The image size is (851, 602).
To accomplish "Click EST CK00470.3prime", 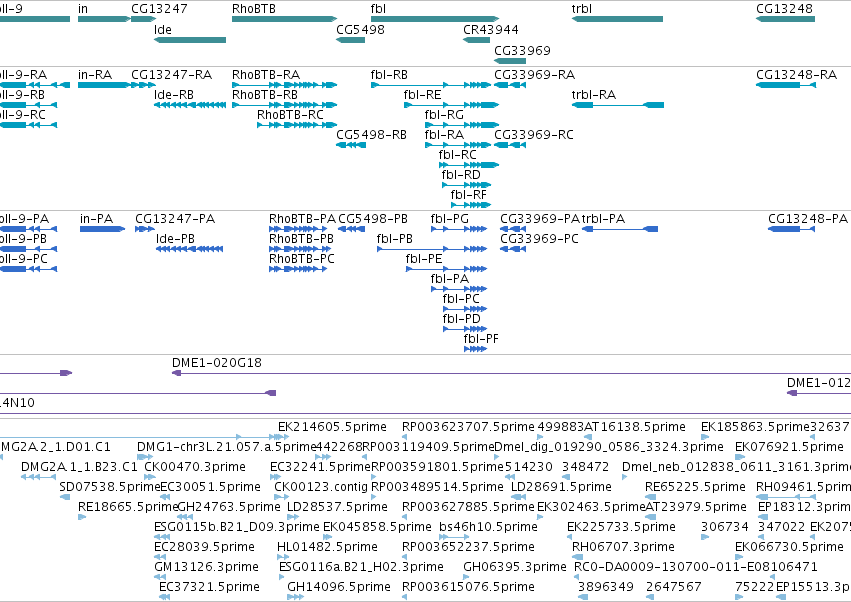I will [195, 467].
